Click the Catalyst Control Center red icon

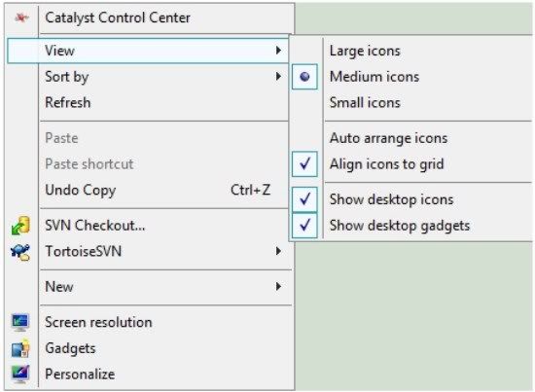[x=21, y=18]
